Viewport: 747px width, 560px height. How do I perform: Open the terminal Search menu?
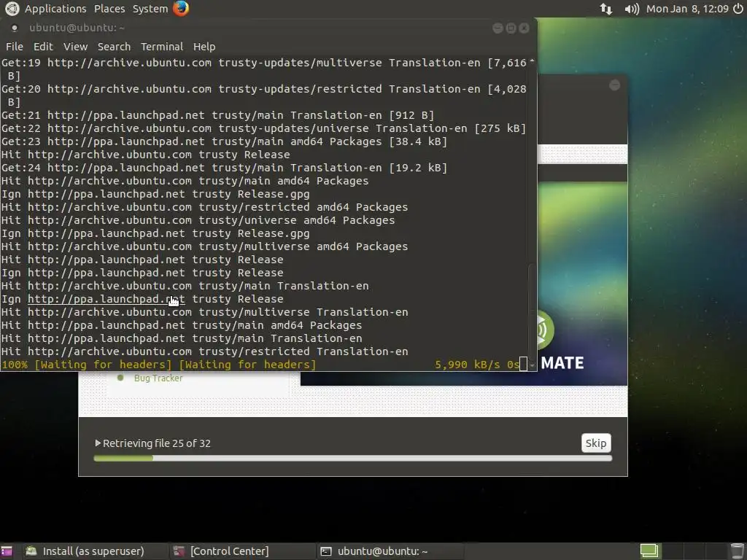tap(114, 47)
